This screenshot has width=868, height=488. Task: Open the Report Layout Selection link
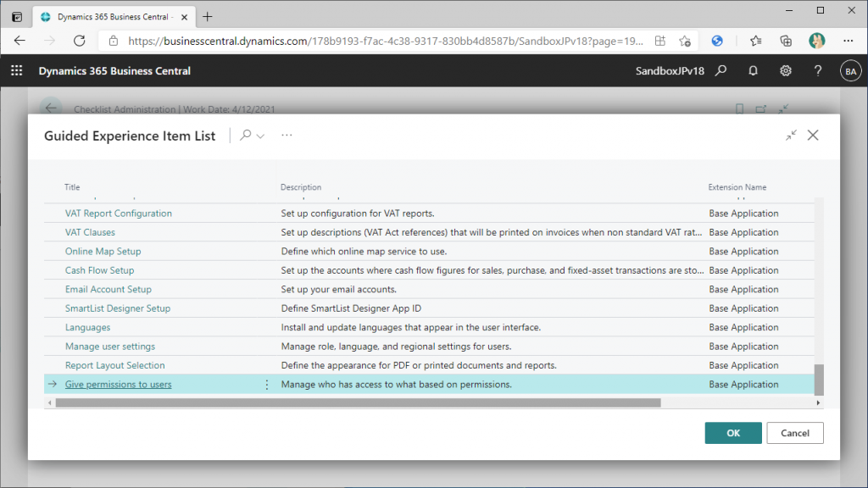click(115, 365)
